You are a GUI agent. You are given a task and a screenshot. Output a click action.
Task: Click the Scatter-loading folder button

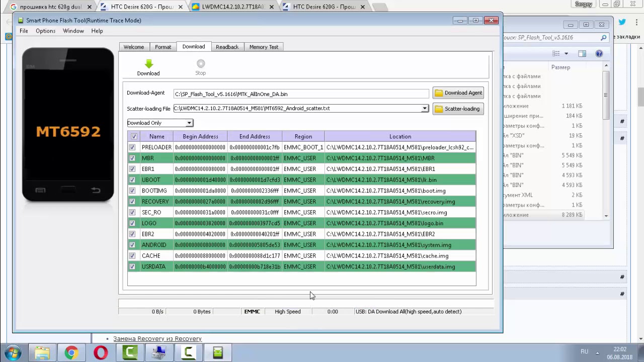(458, 109)
